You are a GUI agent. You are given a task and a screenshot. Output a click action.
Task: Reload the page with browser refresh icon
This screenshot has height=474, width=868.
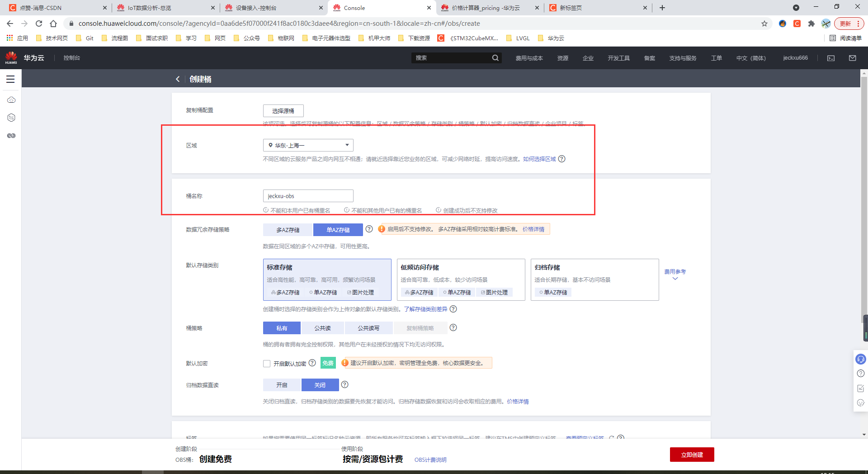[x=39, y=24]
